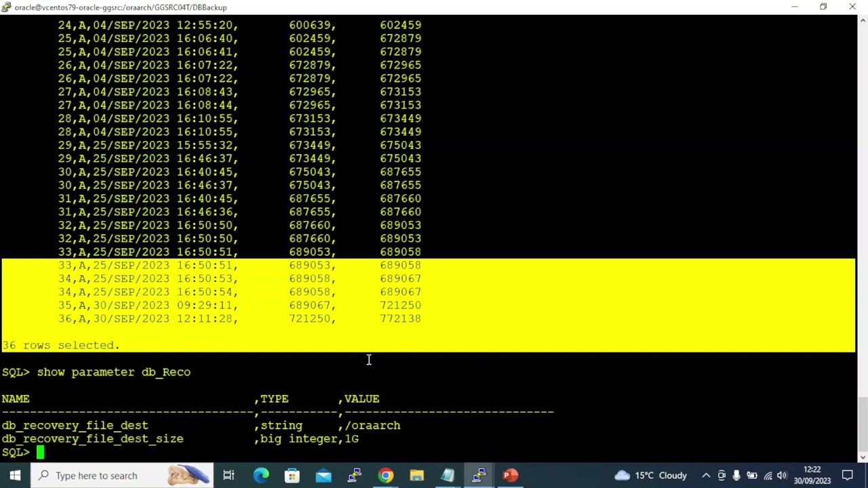Open the PuTTY system menu icon in the title bar
This screenshot has width=868, height=488.
(6, 7)
